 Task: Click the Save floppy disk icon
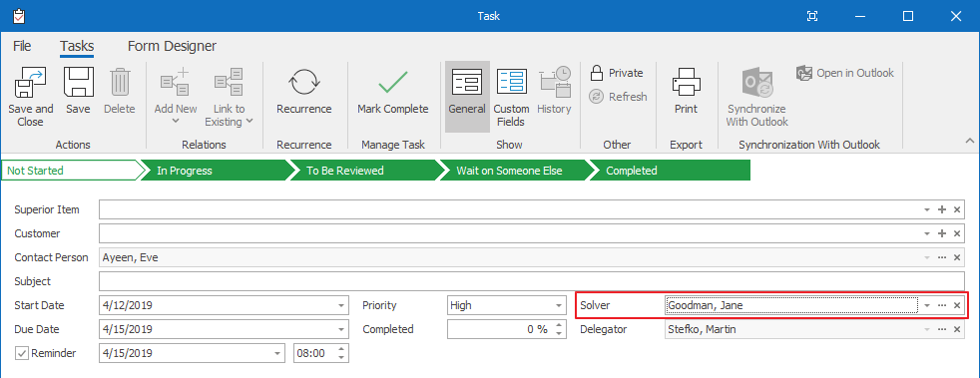78,82
